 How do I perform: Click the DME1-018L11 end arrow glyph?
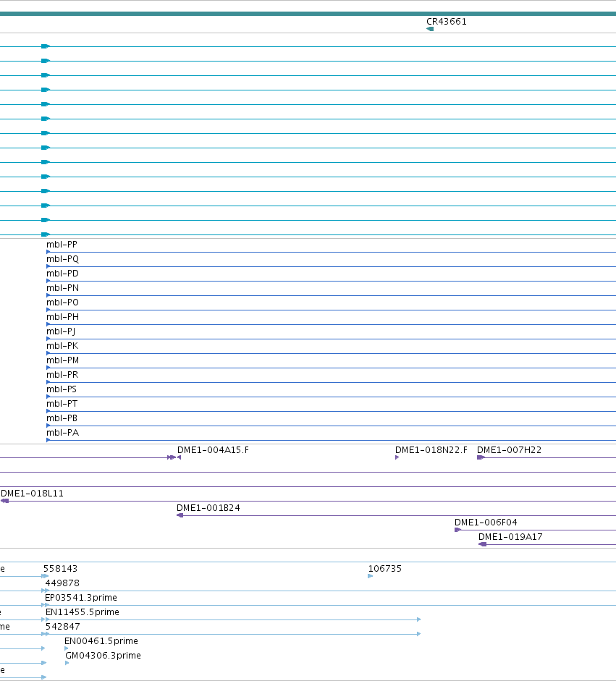point(5,501)
